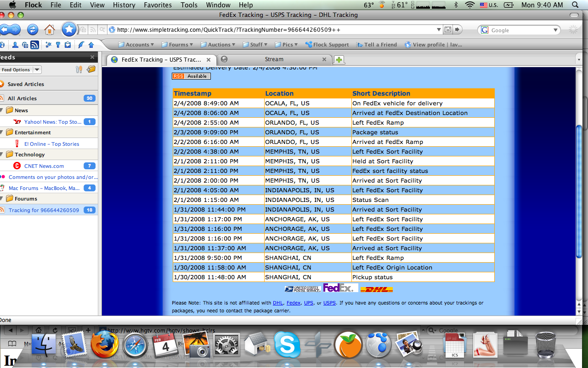Open System Preferences gear in Dock
588x368 pixels.
tap(226, 345)
